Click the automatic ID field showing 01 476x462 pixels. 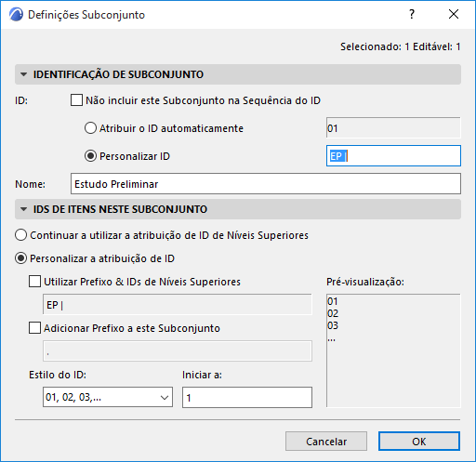pyautogui.click(x=393, y=128)
